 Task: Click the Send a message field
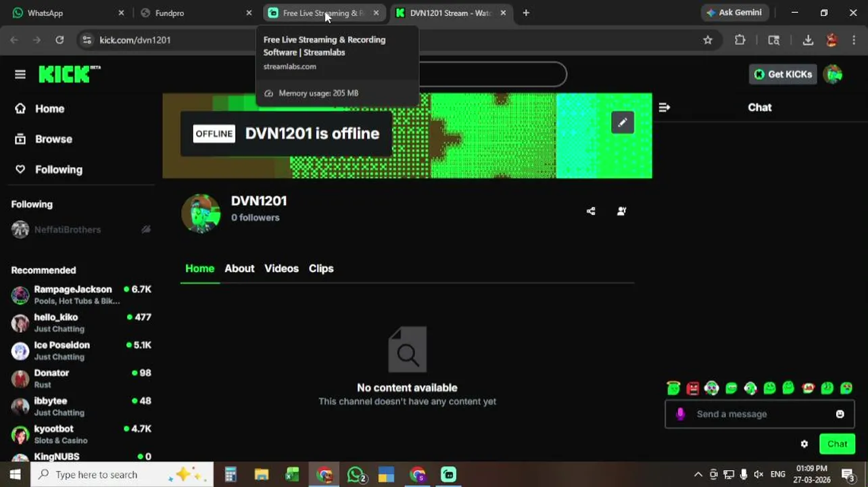click(x=759, y=414)
